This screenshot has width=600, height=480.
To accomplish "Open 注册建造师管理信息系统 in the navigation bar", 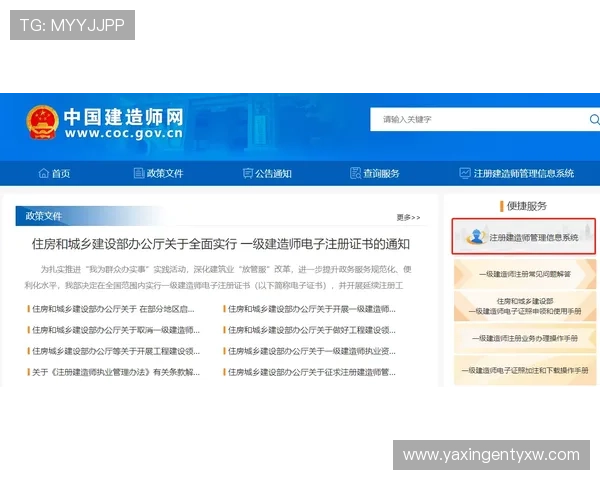I will [517, 173].
